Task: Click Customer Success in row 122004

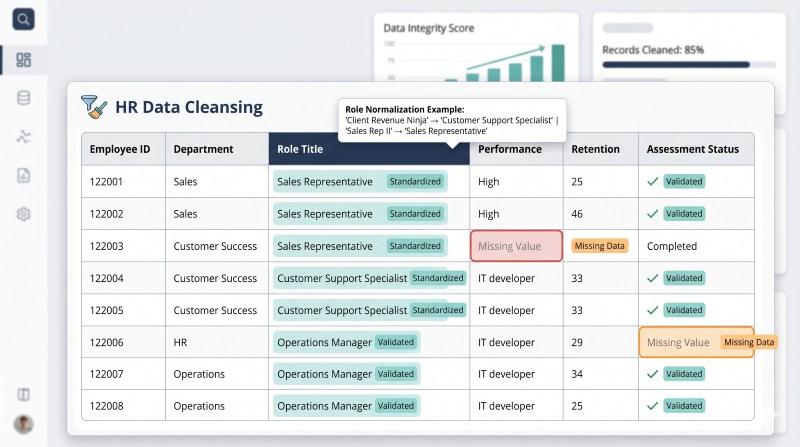Action: coord(215,278)
